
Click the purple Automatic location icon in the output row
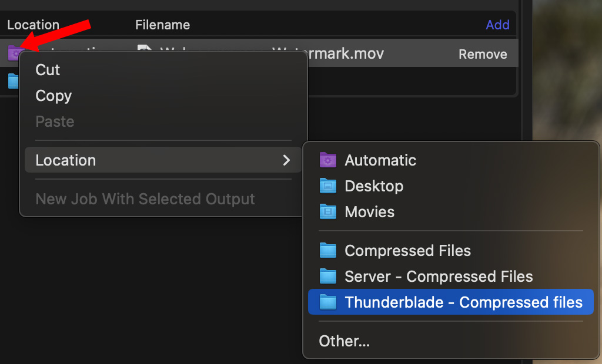14,53
